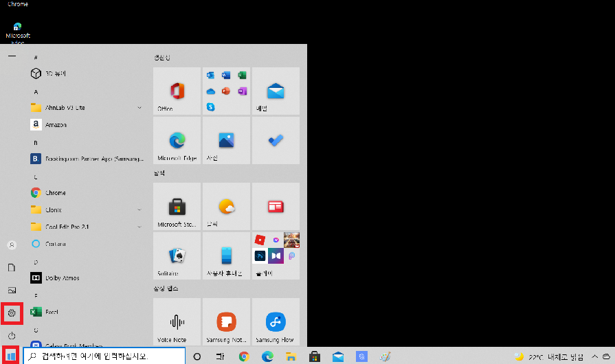Open Microsoft Store from the taskbar
Viewport: 615px width, 364px height.
tap(315, 356)
